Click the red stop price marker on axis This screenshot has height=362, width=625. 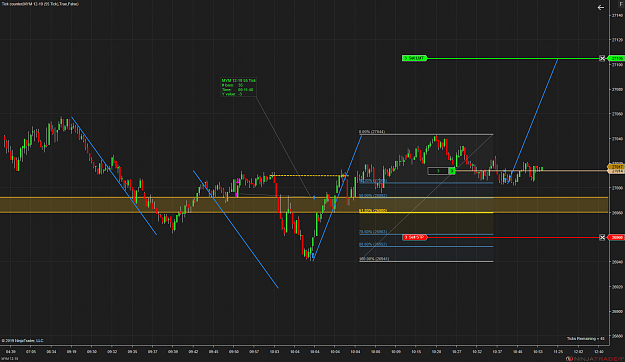pyautogui.click(x=616, y=237)
